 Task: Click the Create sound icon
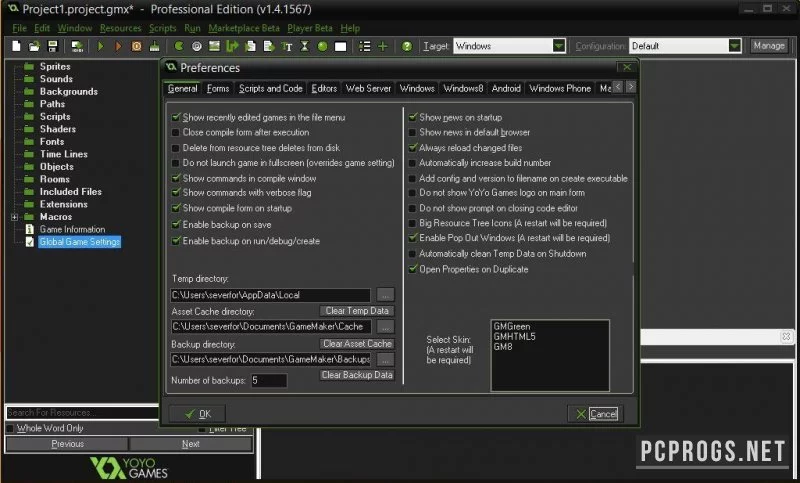click(x=196, y=46)
